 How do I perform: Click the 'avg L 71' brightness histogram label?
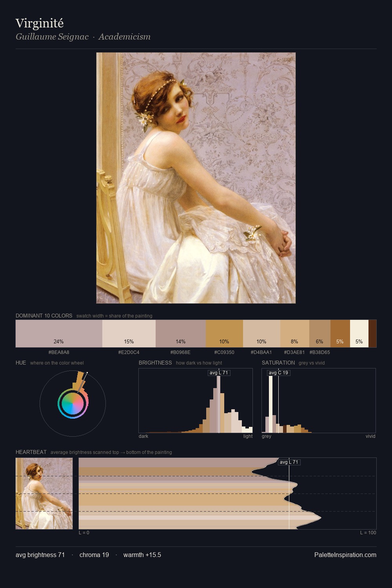(x=219, y=373)
